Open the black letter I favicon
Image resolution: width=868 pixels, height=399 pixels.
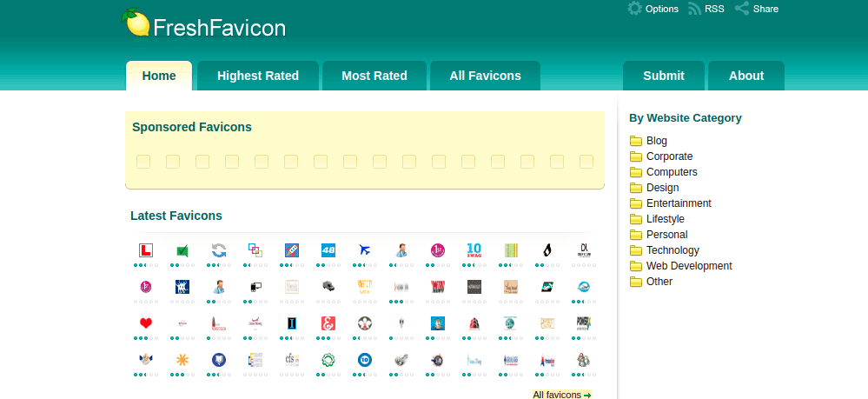click(292, 323)
